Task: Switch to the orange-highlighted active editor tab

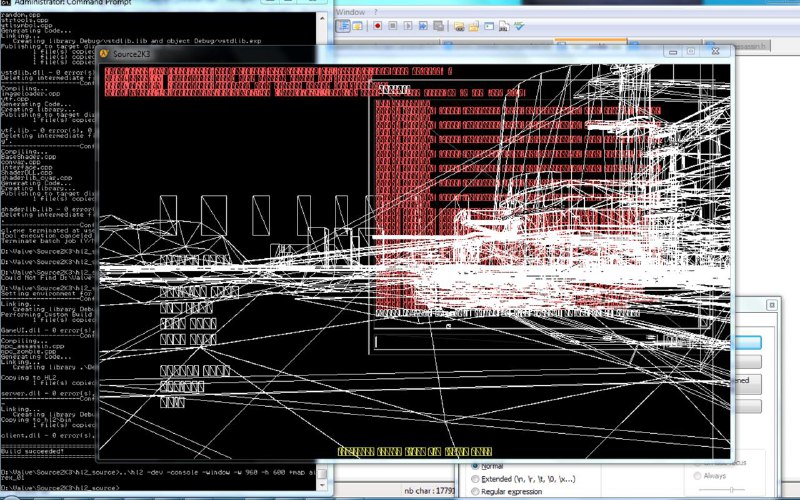Action: [590, 43]
